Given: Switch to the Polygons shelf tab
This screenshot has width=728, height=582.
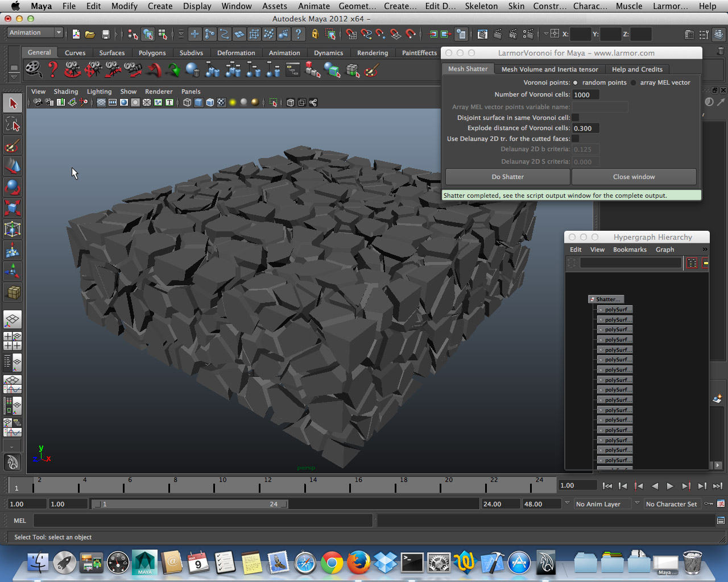Looking at the screenshot, I should pos(152,53).
